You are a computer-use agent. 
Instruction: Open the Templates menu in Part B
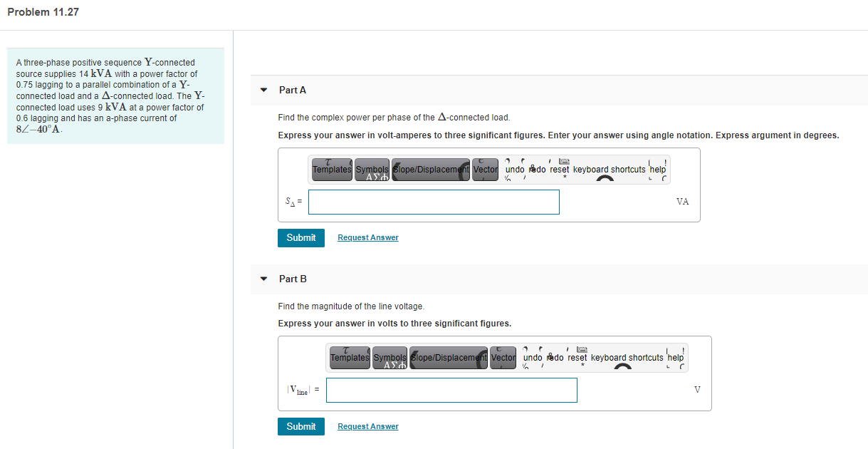click(349, 358)
